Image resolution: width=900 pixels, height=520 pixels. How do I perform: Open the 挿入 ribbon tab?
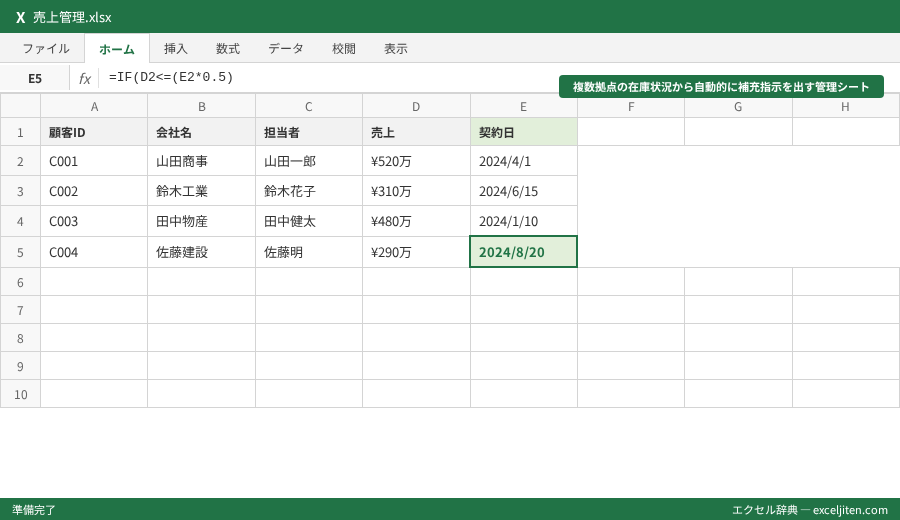[176, 49]
